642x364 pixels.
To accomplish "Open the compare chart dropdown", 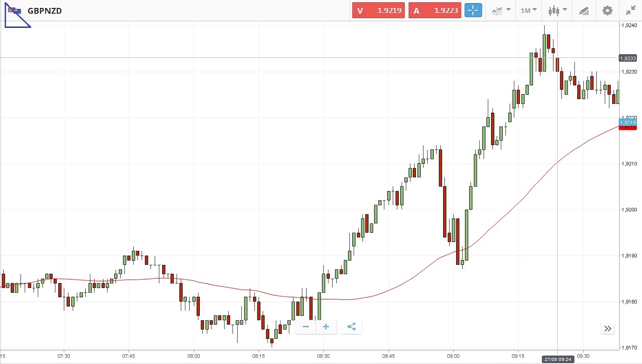I will 500,10.
